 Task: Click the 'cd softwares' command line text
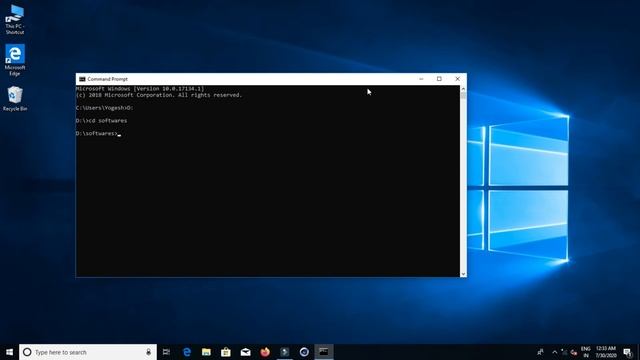click(108, 121)
